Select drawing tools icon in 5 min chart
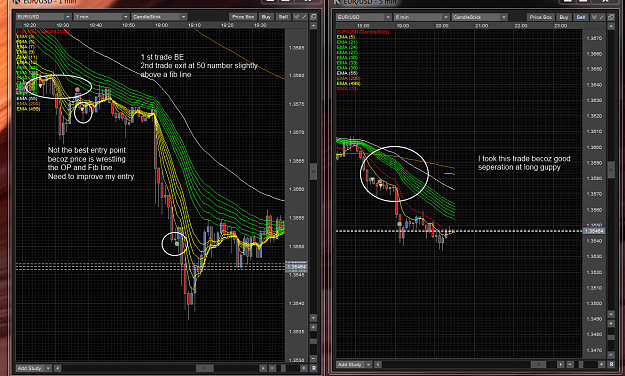 click(x=598, y=17)
